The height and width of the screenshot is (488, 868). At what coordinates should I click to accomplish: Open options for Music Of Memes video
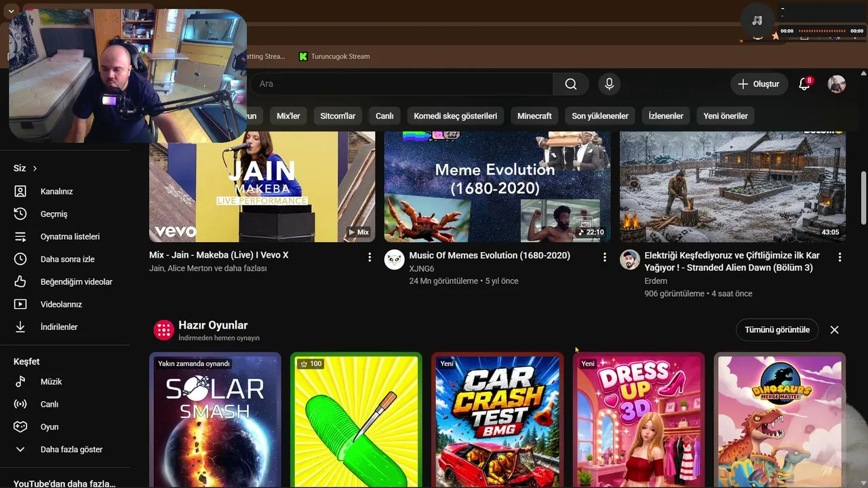pyautogui.click(x=605, y=257)
